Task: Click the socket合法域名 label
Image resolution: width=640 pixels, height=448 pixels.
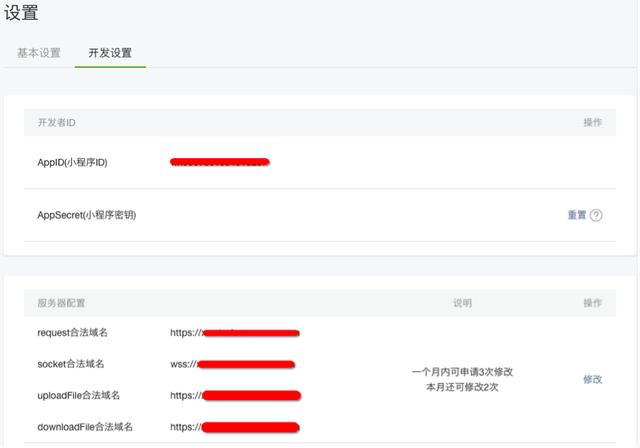Action: tap(71, 364)
